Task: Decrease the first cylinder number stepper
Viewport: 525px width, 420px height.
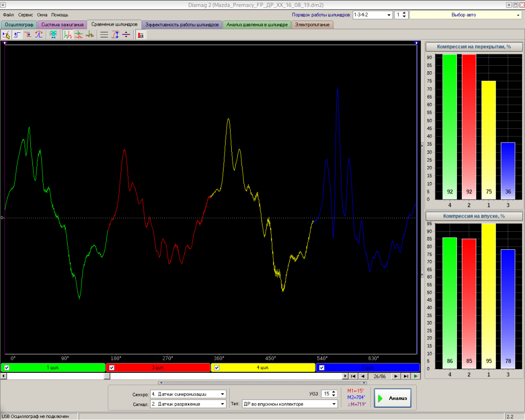Action: tap(404, 17)
